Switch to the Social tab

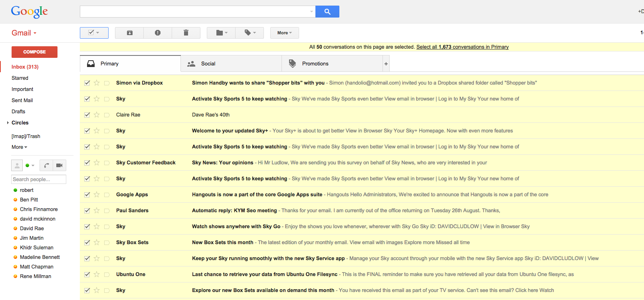[x=231, y=64]
